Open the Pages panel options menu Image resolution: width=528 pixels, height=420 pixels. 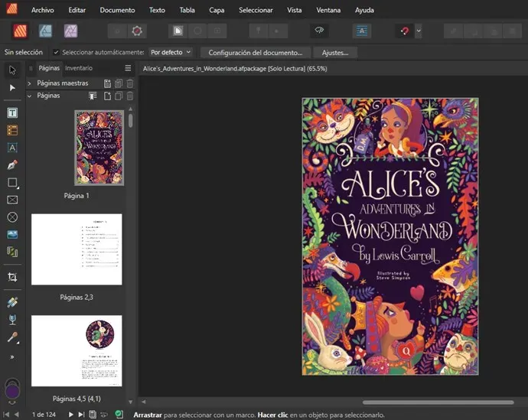point(128,68)
